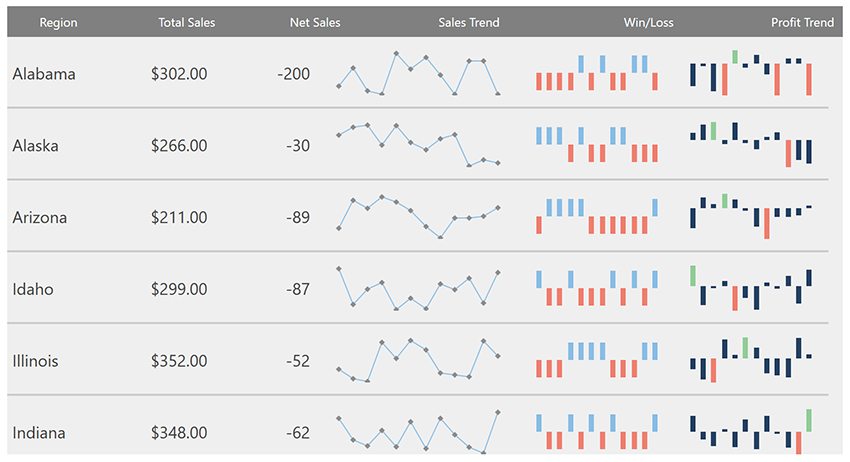Select Alabama's net sales value -200

click(293, 74)
